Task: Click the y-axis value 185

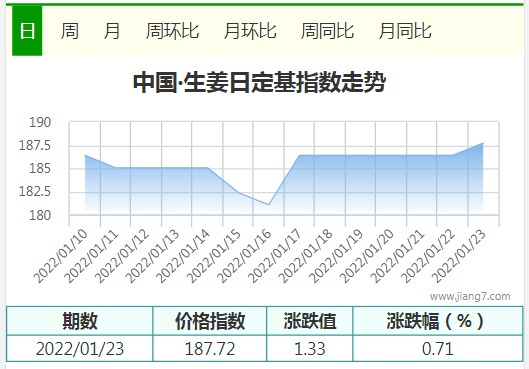Action: click(40, 168)
